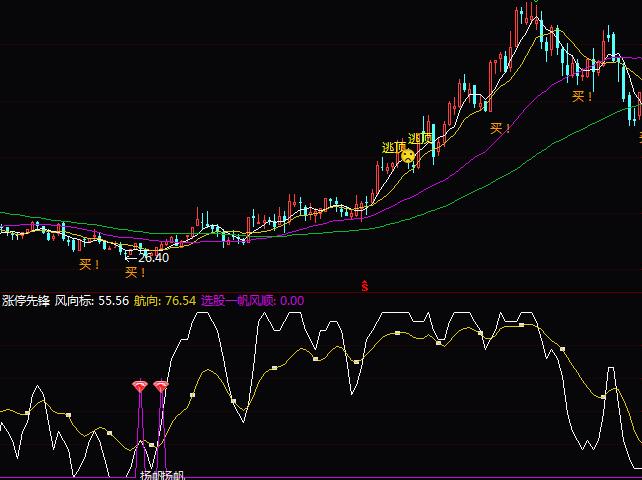Click the left red diamond signal marker
Image resolution: width=642 pixels, height=480 pixels.
click(139, 386)
